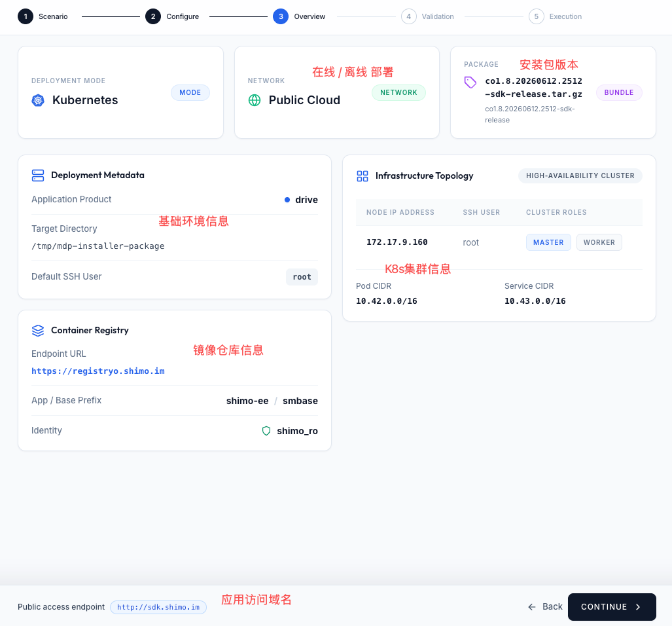Click the Deployment Metadata server icon

click(38, 175)
